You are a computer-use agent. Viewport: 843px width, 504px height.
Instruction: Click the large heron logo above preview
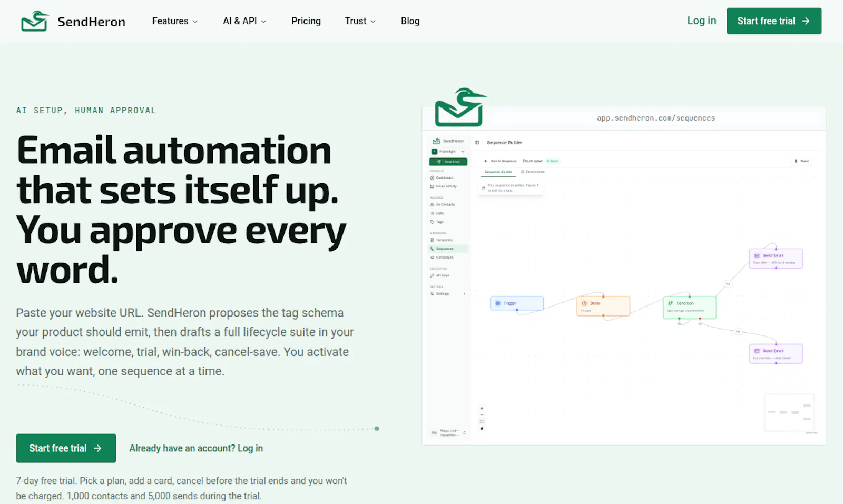click(460, 107)
